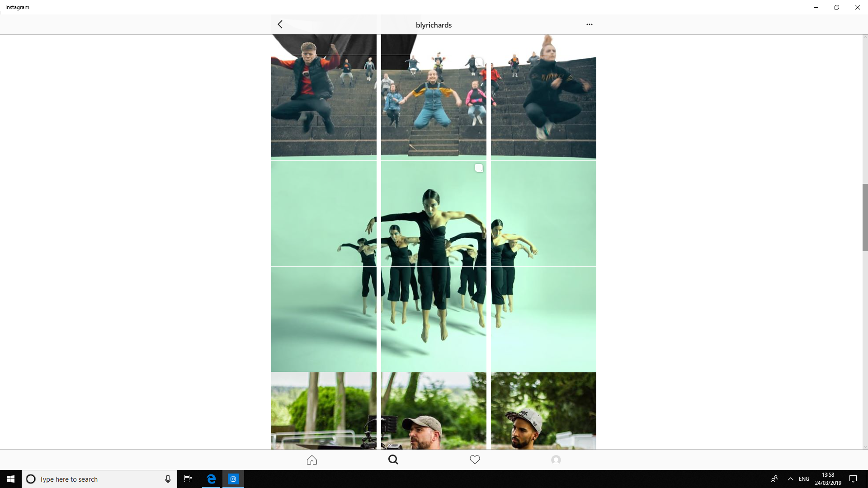
Task: Open the Instagram profile account icon
Action: click(556, 459)
